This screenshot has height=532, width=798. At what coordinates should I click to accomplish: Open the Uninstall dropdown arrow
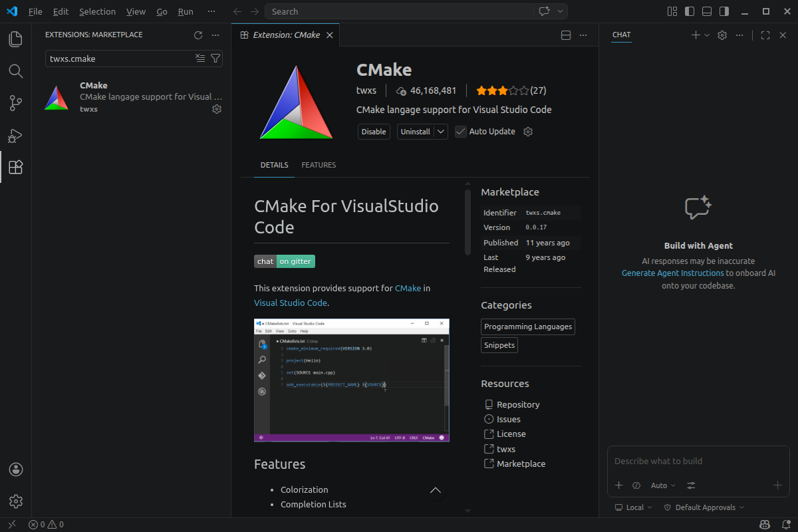[x=442, y=132]
